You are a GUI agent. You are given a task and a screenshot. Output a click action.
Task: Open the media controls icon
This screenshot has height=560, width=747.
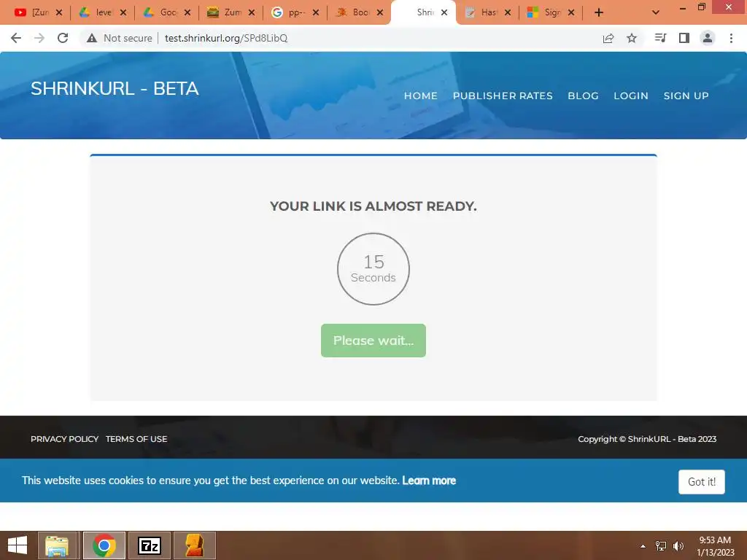tap(660, 38)
